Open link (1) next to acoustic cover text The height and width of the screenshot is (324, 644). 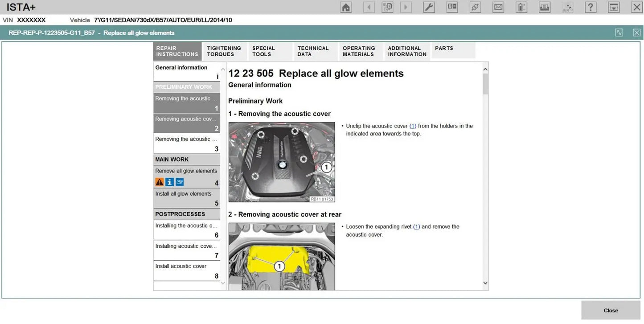tap(413, 126)
